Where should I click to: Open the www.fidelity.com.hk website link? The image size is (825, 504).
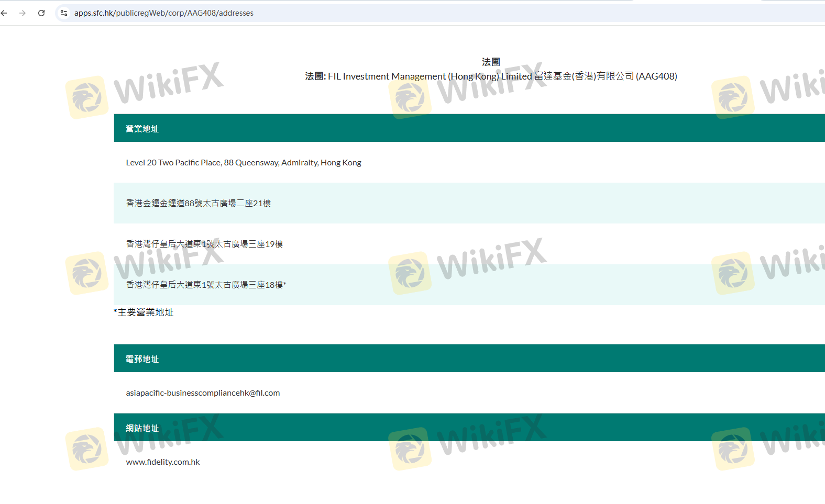[x=163, y=462]
